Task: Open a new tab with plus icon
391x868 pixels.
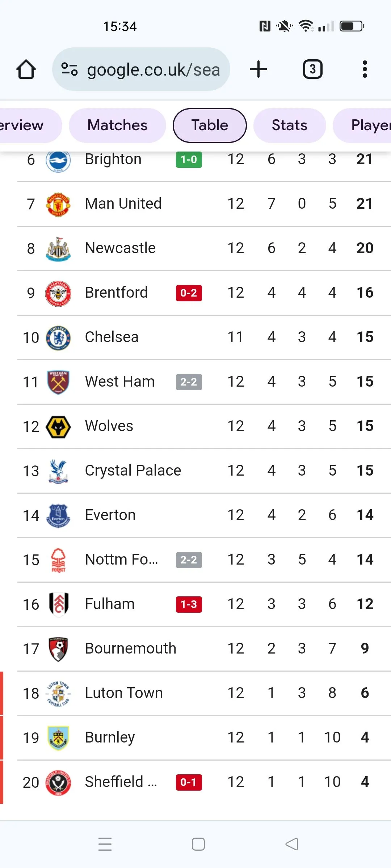Action: [258, 69]
